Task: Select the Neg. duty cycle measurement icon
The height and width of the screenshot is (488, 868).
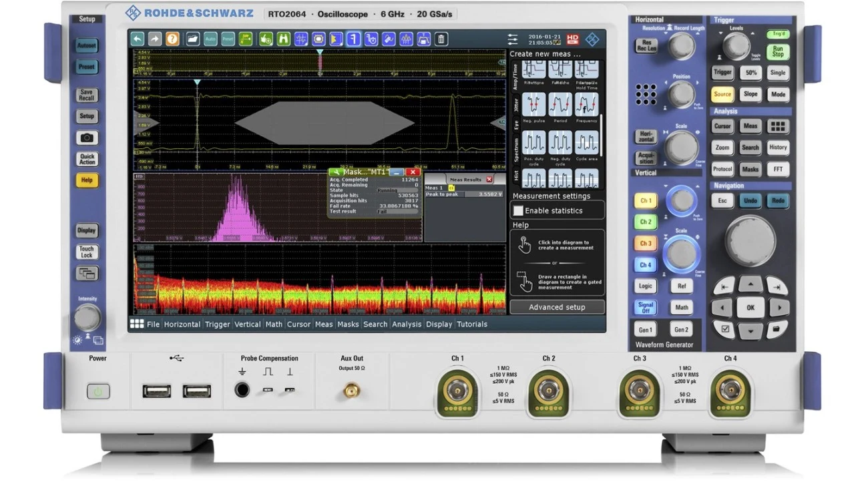Action: click(560, 142)
